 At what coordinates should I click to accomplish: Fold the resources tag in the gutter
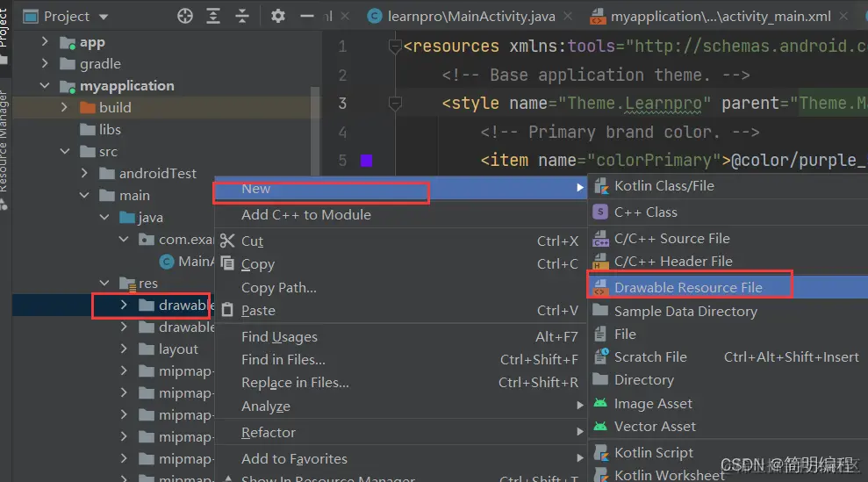tap(395, 47)
